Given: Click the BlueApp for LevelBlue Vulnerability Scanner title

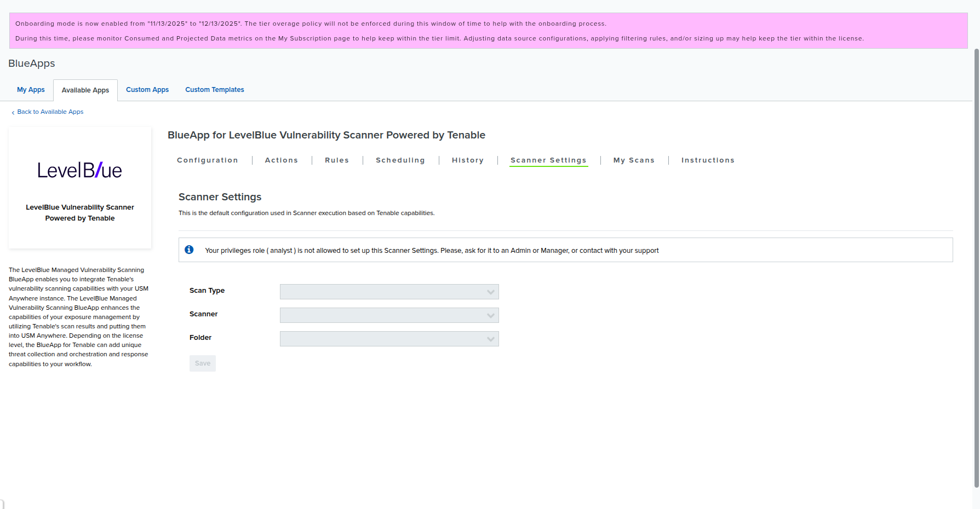Looking at the screenshot, I should point(326,135).
